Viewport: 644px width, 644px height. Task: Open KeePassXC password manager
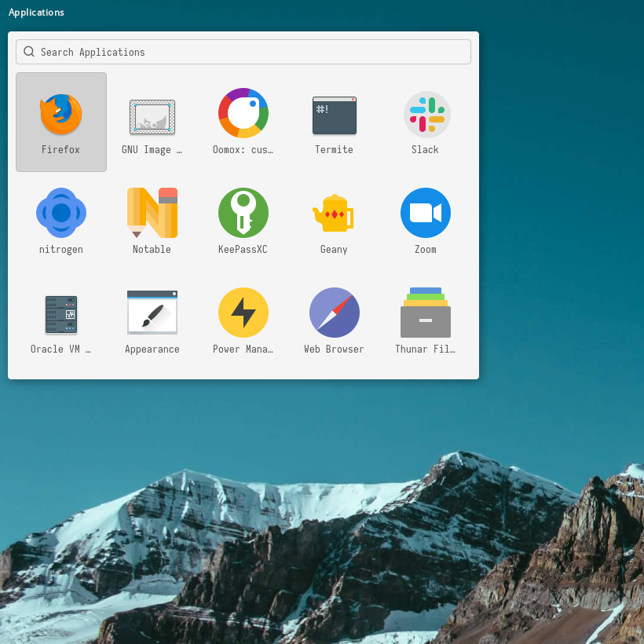click(243, 213)
